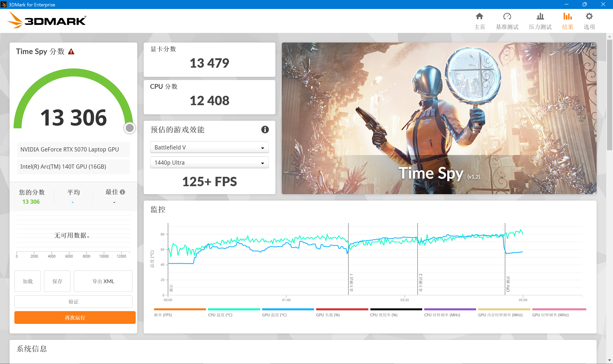Open the 主页 home icon
This screenshot has width=613, height=364.
coord(479,16)
